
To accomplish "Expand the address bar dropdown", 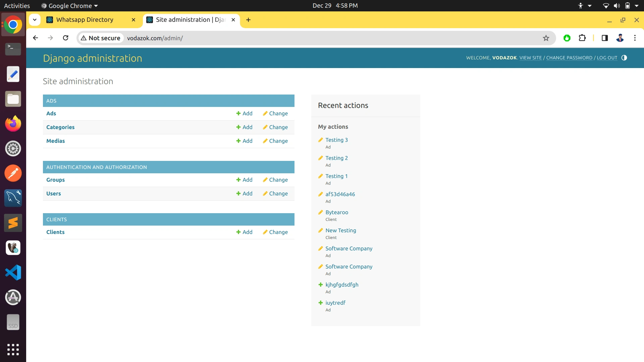I will pyautogui.click(x=34, y=19).
